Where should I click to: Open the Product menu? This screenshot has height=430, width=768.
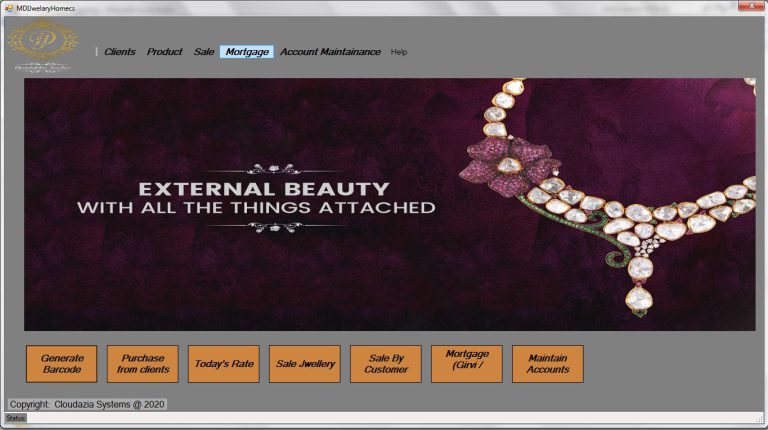[164, 52]
